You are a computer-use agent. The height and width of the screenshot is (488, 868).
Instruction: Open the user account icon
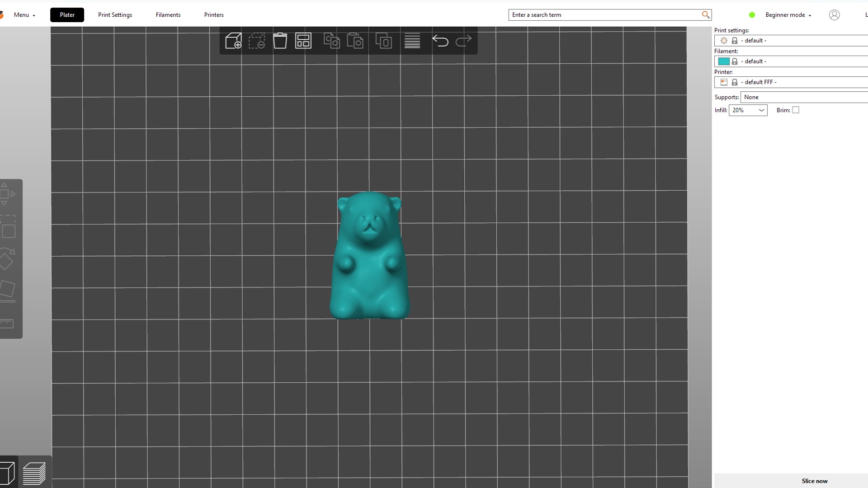[834, 15]
